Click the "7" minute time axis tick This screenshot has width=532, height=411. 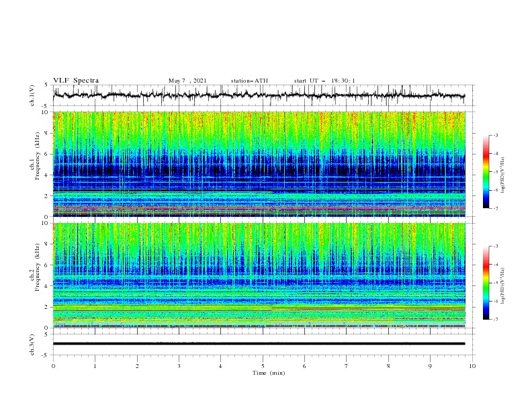click(347, 366)
